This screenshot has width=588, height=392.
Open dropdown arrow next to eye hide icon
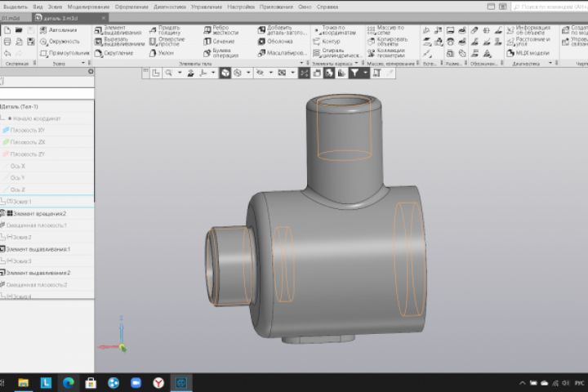(271, 73)
